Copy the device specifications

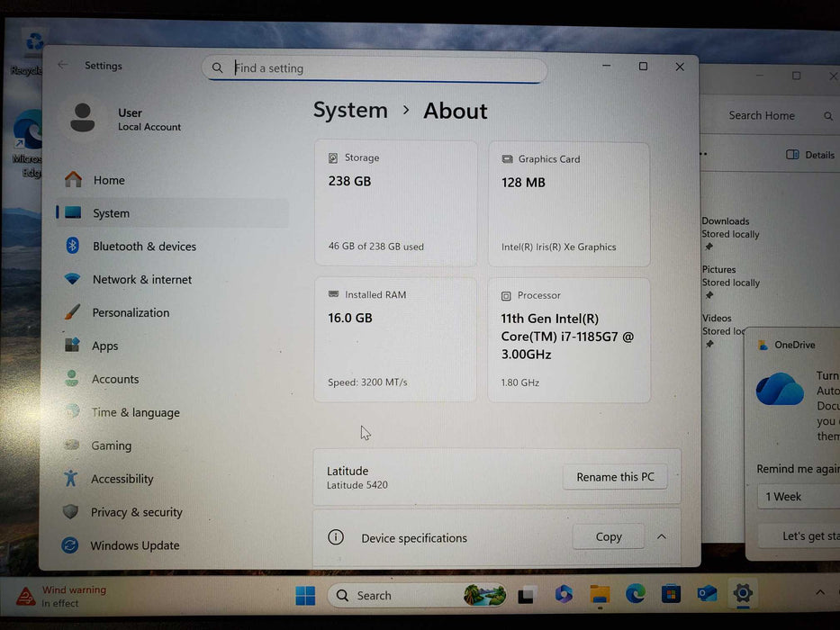[608, 535]
